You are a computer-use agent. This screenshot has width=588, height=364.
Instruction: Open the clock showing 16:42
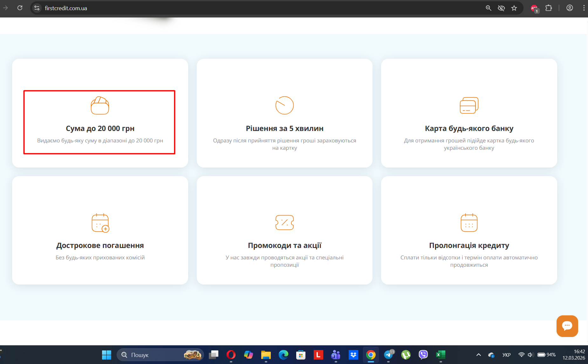pos(574,355)
